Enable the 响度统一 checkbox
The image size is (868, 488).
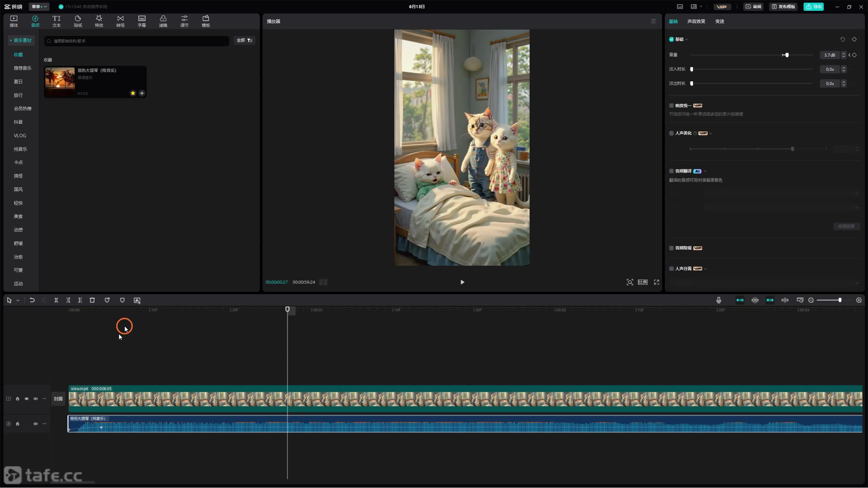click(x=671, y=105)
